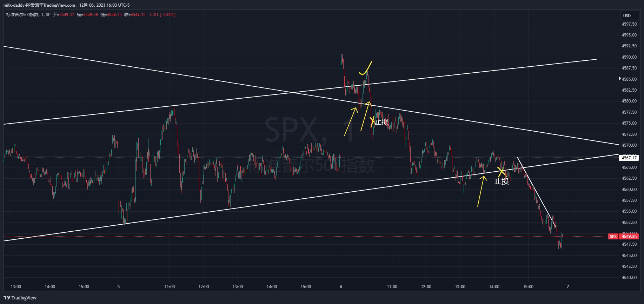Click the 4567.17 price label on axis
This screenshot has height=304, width=644.
(x=629, y=158)
